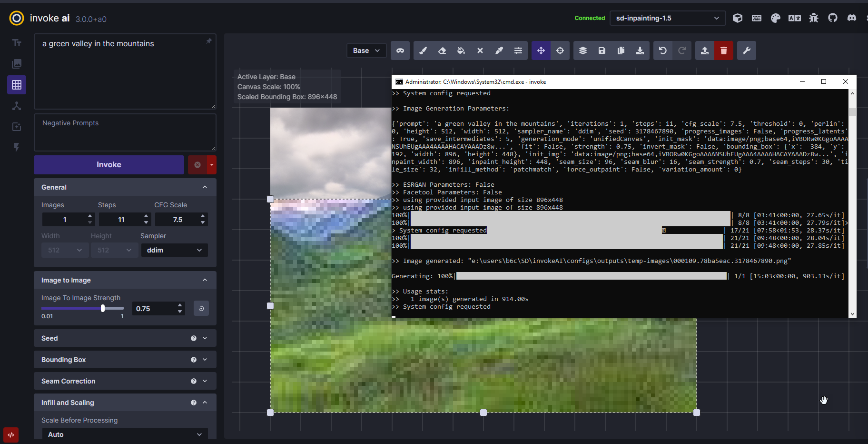The width and height of the screenshot is (868, 444).
Task: Merge visible canvas layers
Action: coord(583,50)
